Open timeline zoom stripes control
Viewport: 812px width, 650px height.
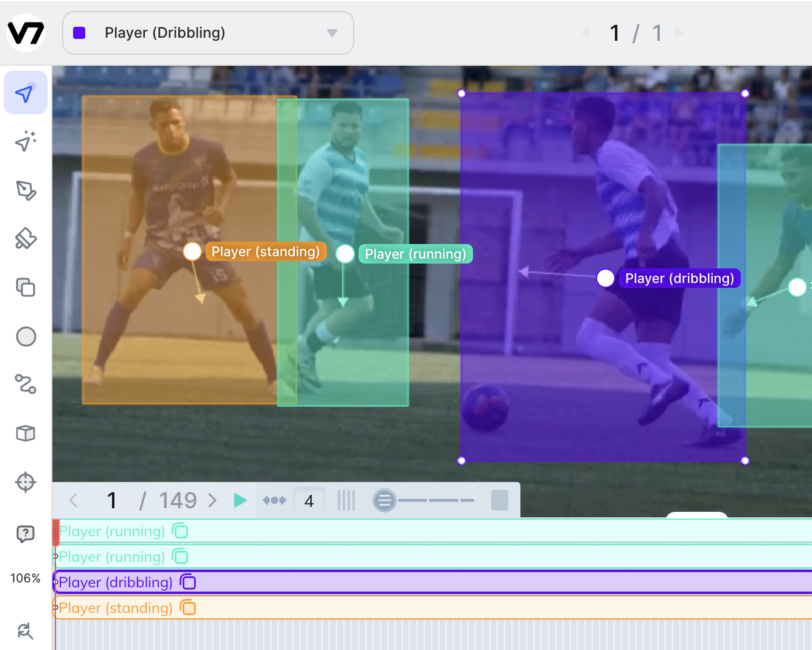pos(346,500)
